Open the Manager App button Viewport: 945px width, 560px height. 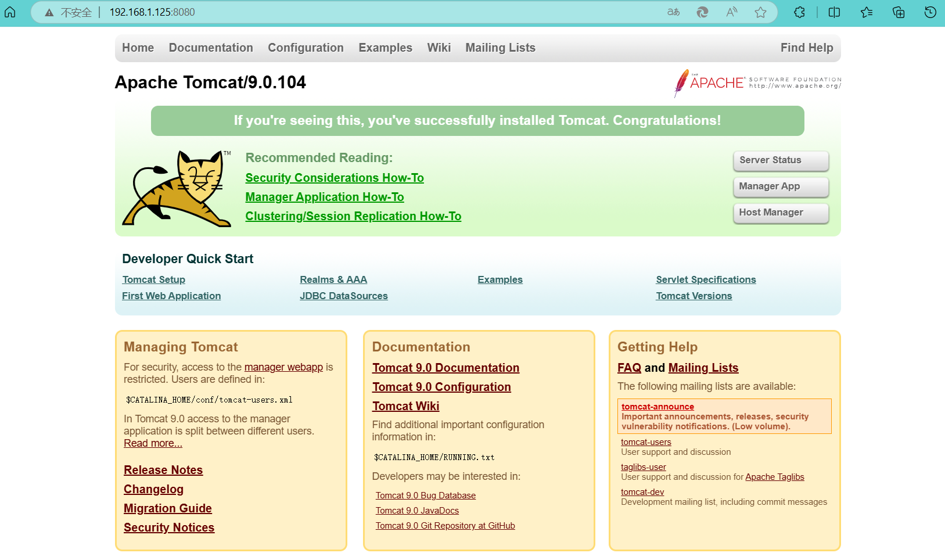[x=781, y=186]
